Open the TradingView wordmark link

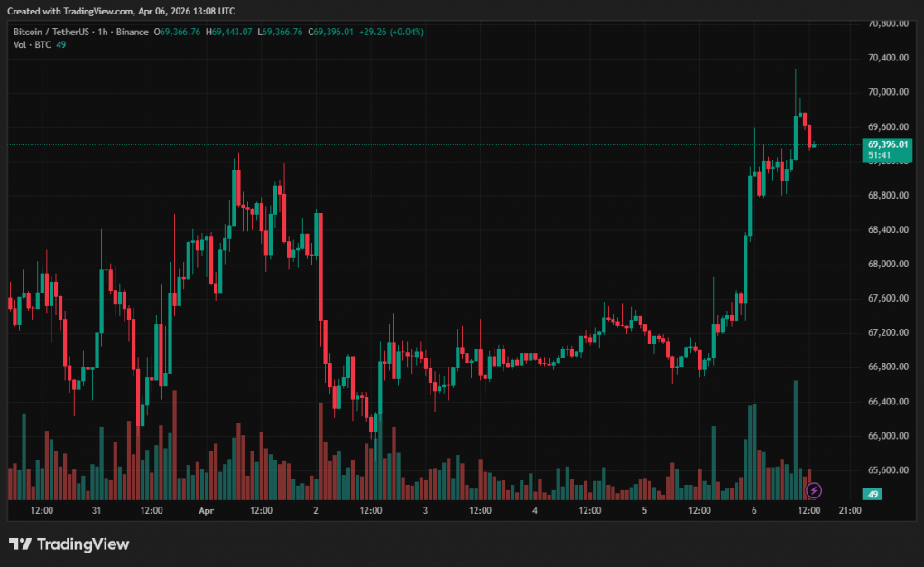tap(83, 544)
